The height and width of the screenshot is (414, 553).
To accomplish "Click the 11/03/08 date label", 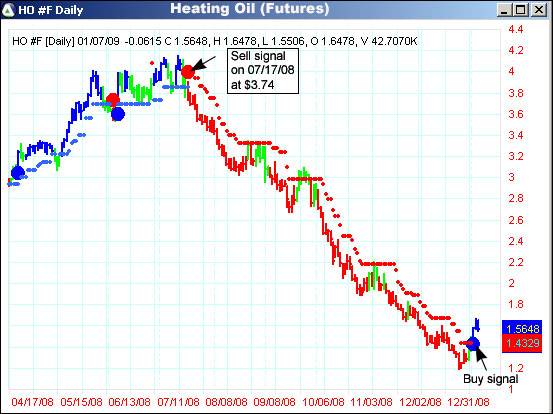I will point(371,402).
